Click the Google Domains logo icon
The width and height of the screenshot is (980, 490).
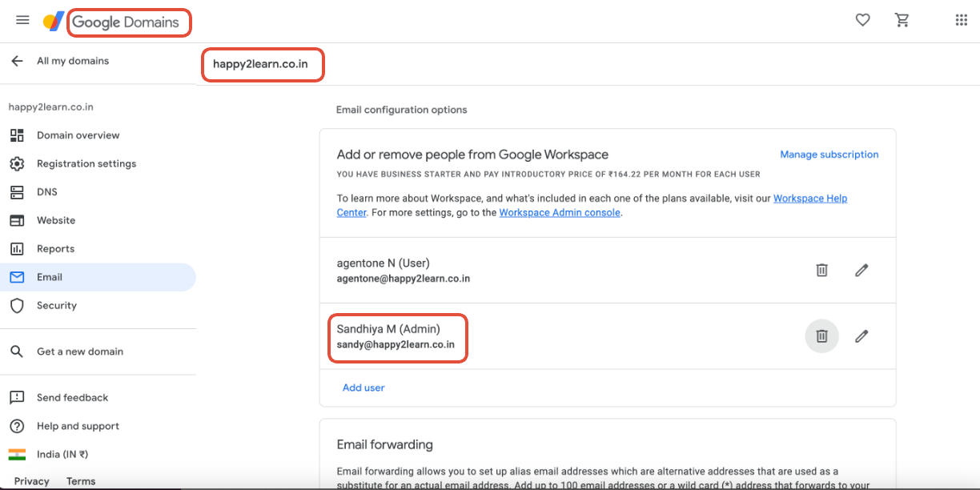(x=54, y=22)
